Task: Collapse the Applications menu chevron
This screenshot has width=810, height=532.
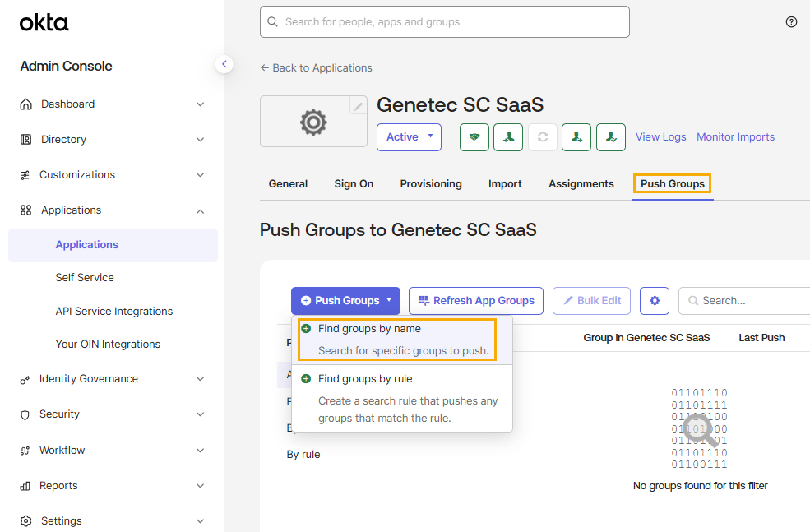Action: (x=201, y=211)
